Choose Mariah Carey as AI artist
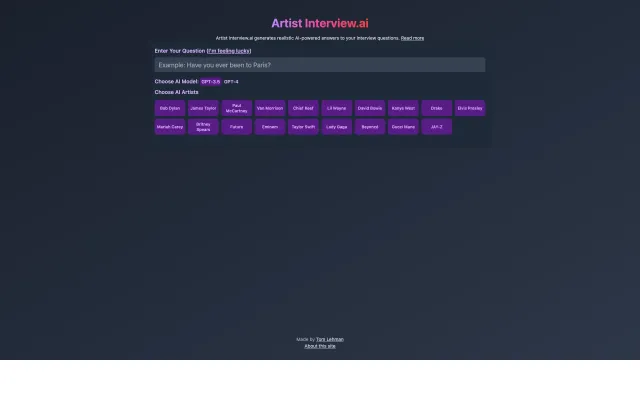640x400 pixels. [170, 127]
